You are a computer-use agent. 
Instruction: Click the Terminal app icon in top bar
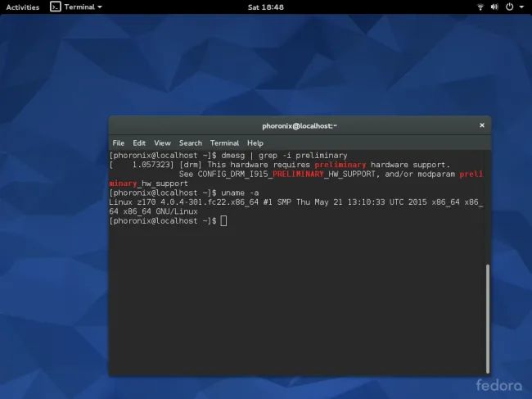pyautogui.click(x=55, y=7)
